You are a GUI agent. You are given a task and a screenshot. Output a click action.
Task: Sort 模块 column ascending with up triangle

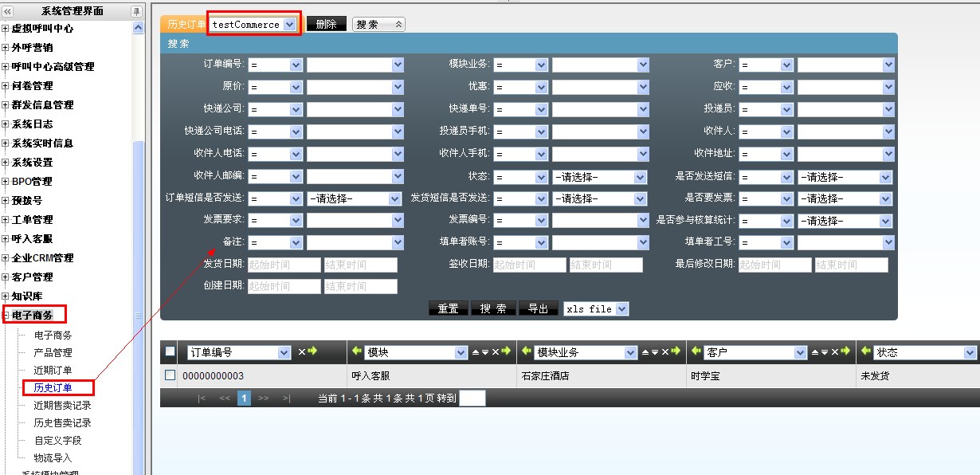pos(476,351)
